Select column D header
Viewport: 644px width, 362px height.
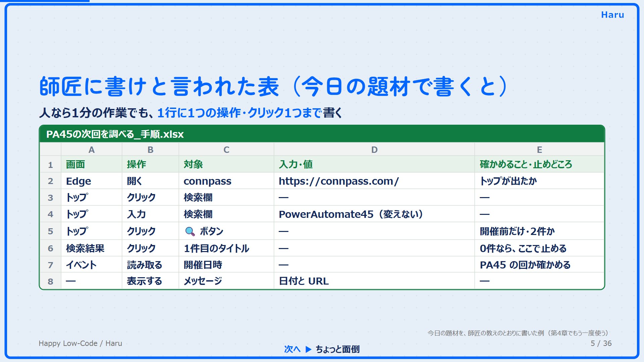(374, 149)
